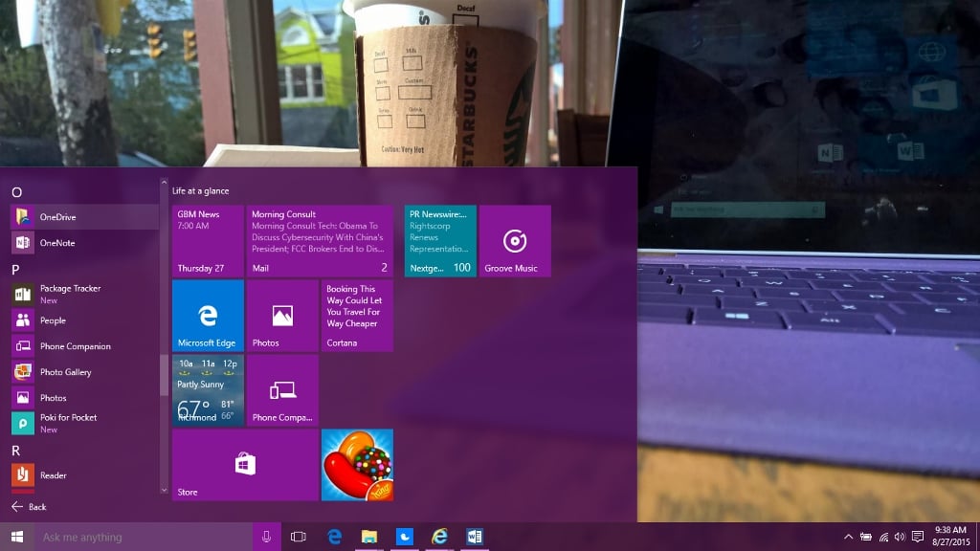Launch Internet Explorer from the taskbar
The height and width of the screenshot is (551, 980).
point(439,537)
